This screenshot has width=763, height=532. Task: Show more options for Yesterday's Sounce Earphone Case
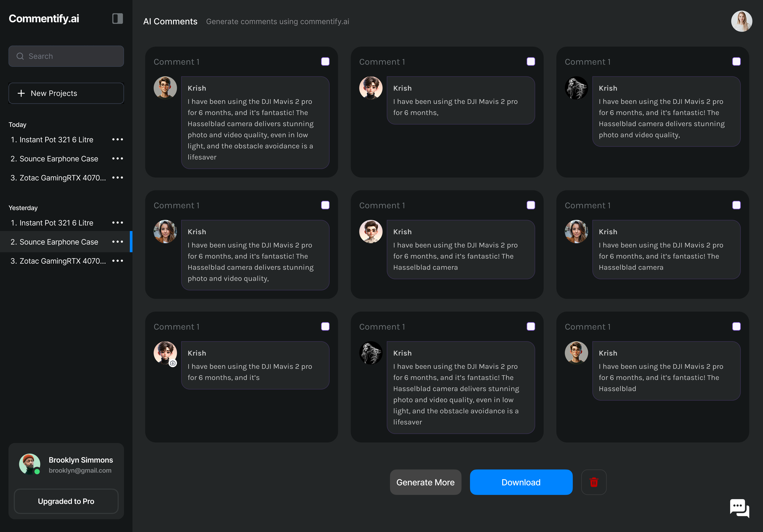118,242
